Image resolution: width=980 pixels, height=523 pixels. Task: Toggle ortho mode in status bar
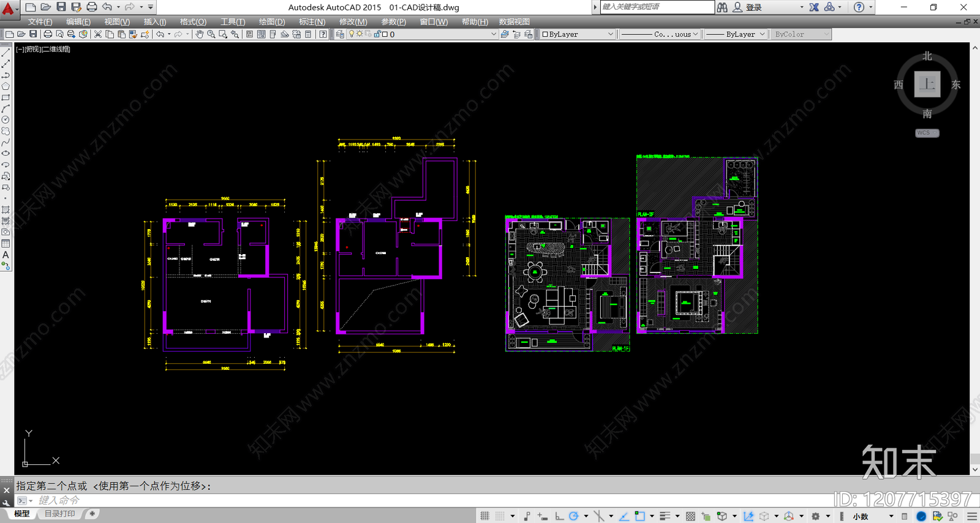559,516
